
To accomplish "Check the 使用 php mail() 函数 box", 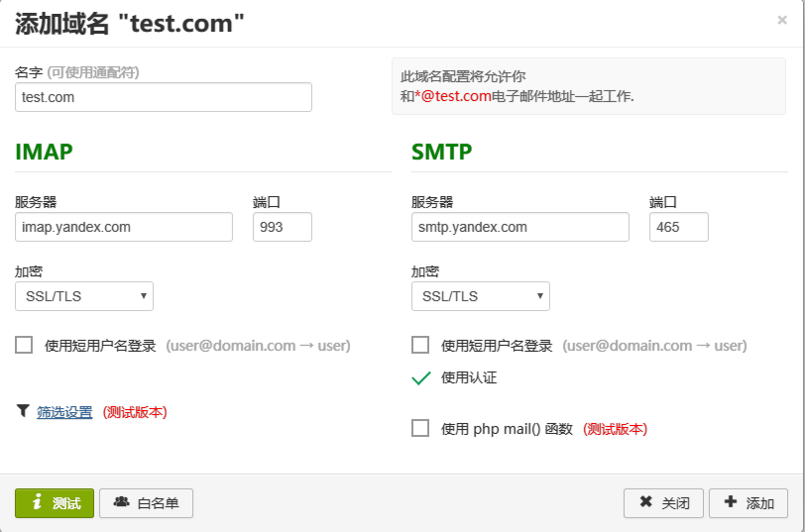I will coord(420,428).
